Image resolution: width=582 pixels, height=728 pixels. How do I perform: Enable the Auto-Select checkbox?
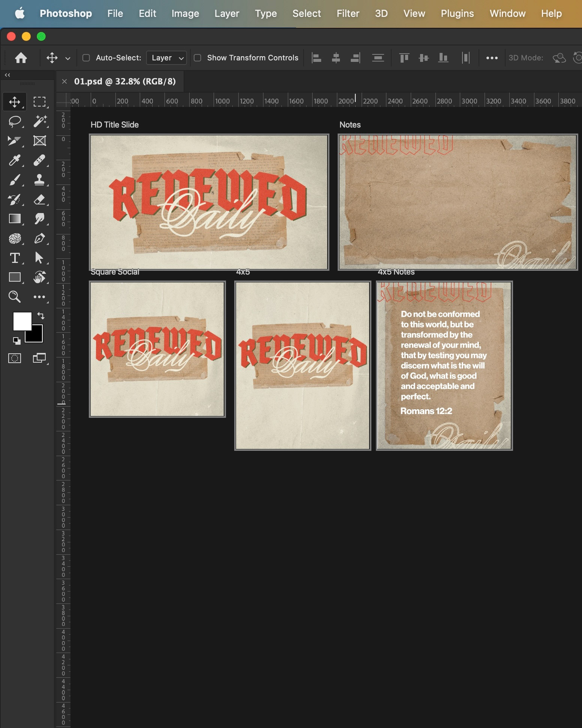pyautogui.click(x=86, y=58)
